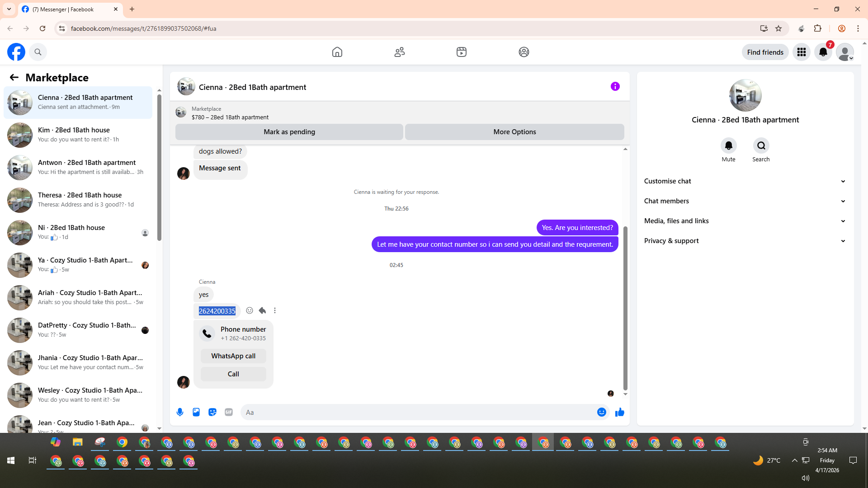Expand Privacy & support section
The width and height of the screenshot is (868, 488).
pos(745,241)
